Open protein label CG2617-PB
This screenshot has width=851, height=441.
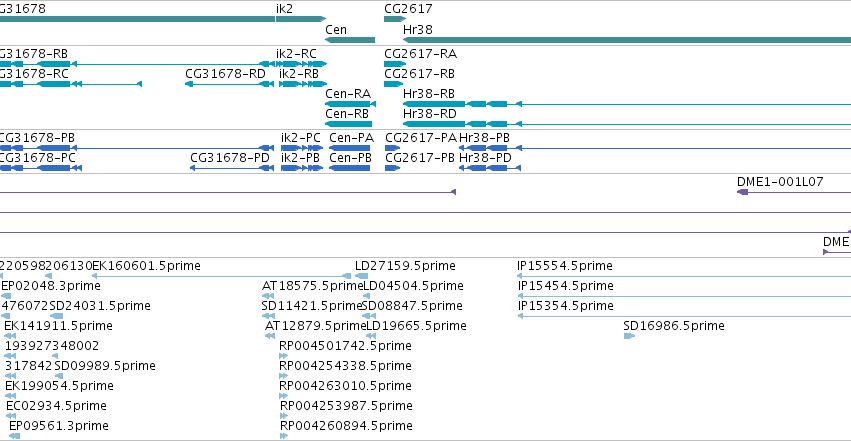click(x=420, y=158)
